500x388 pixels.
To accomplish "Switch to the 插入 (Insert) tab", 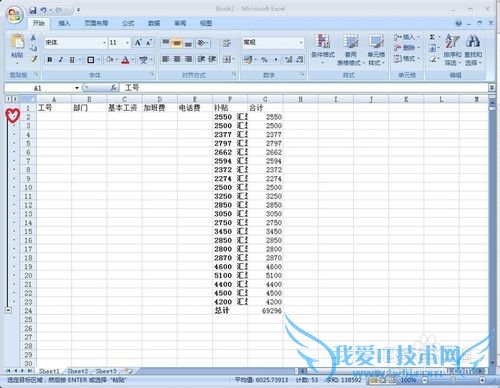I will point(64,23).
